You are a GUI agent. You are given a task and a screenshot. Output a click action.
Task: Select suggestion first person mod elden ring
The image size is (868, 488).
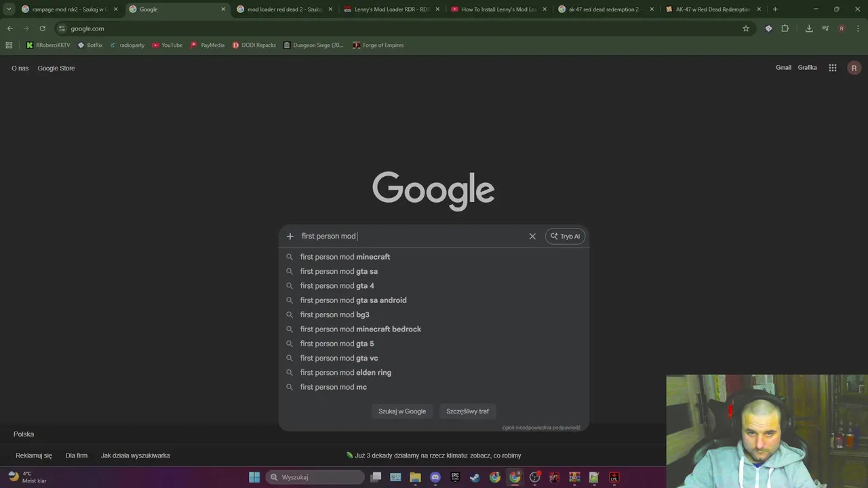point(434,373)
